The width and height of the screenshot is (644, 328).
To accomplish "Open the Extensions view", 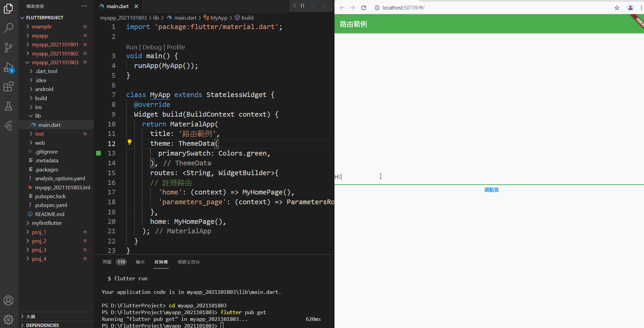I will [8, 87].
